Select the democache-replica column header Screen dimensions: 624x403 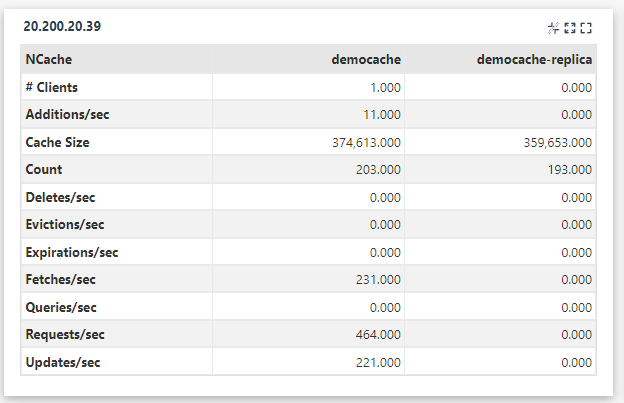coord(534,59)
